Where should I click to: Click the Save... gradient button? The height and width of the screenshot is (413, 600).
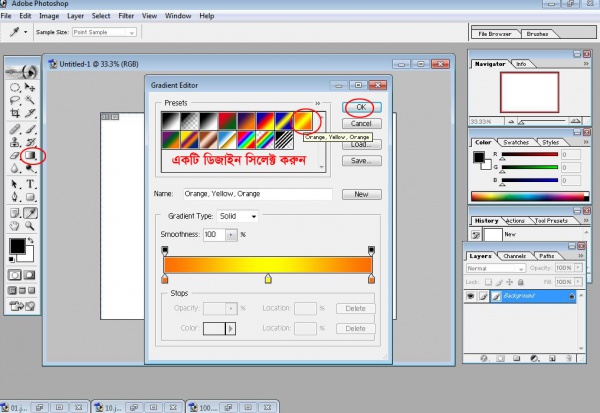tap(362, 161)
